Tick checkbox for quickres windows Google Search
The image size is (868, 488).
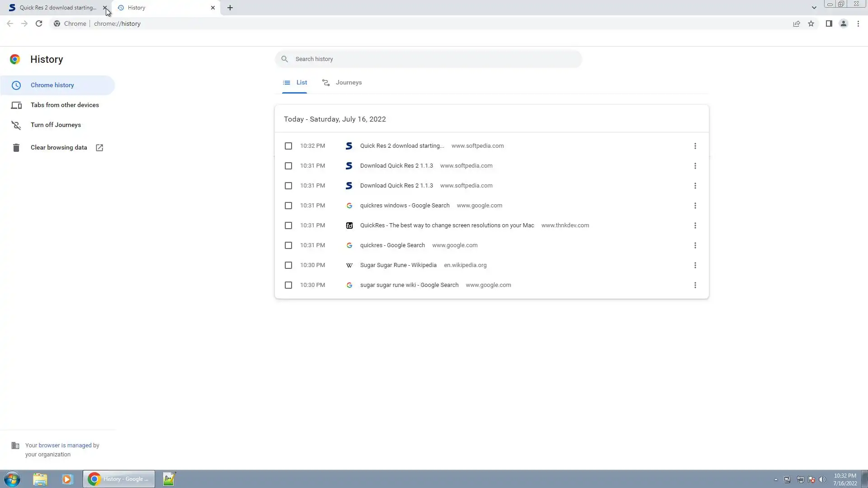[288, 206]
